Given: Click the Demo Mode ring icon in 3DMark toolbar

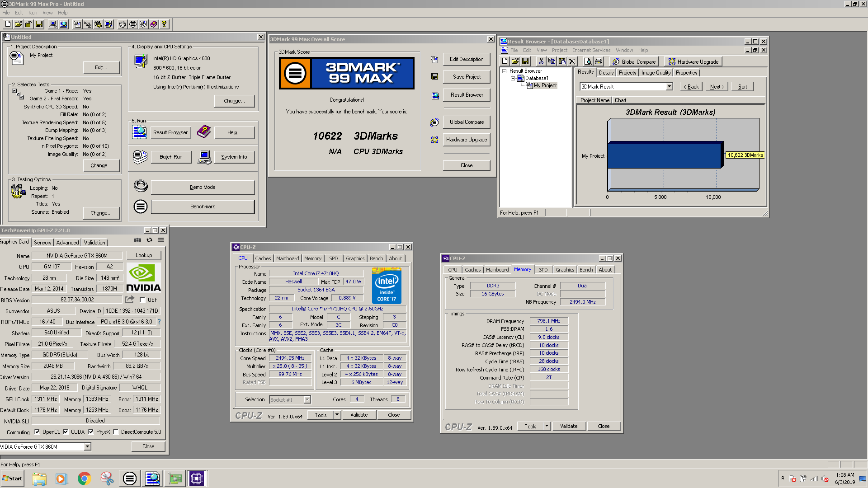Looking at the screenshot, I should coord(123,24).
